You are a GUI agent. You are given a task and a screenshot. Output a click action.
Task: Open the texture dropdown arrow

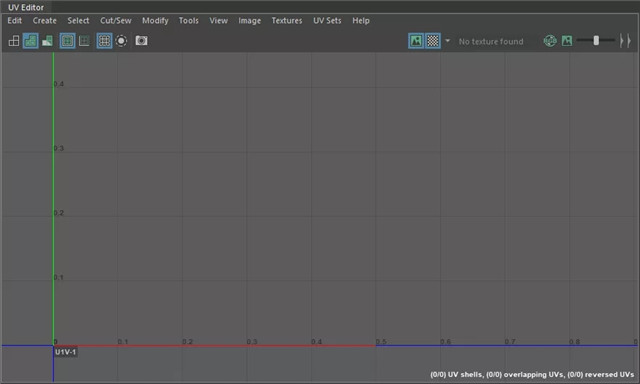click(x=447, y=41)
